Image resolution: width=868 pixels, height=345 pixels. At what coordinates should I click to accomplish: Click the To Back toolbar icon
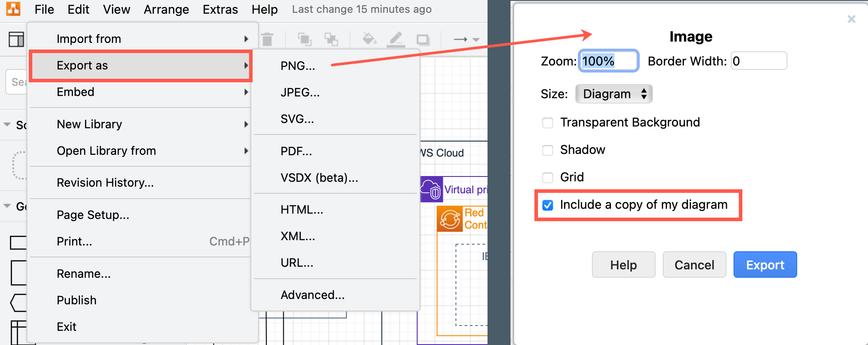pyautogui.click(x=332, y=39)
